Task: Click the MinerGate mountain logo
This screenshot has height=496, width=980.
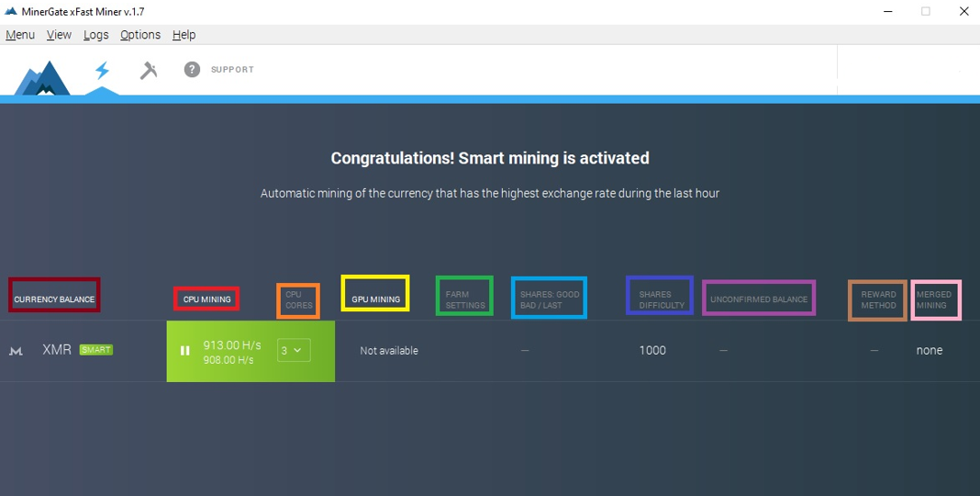Action: click(42, 77)
